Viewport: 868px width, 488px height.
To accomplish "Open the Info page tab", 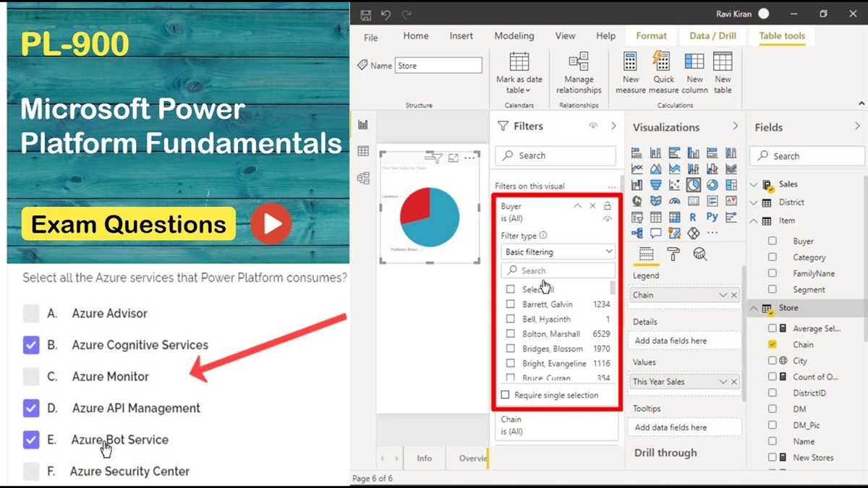I will (425, 458).
